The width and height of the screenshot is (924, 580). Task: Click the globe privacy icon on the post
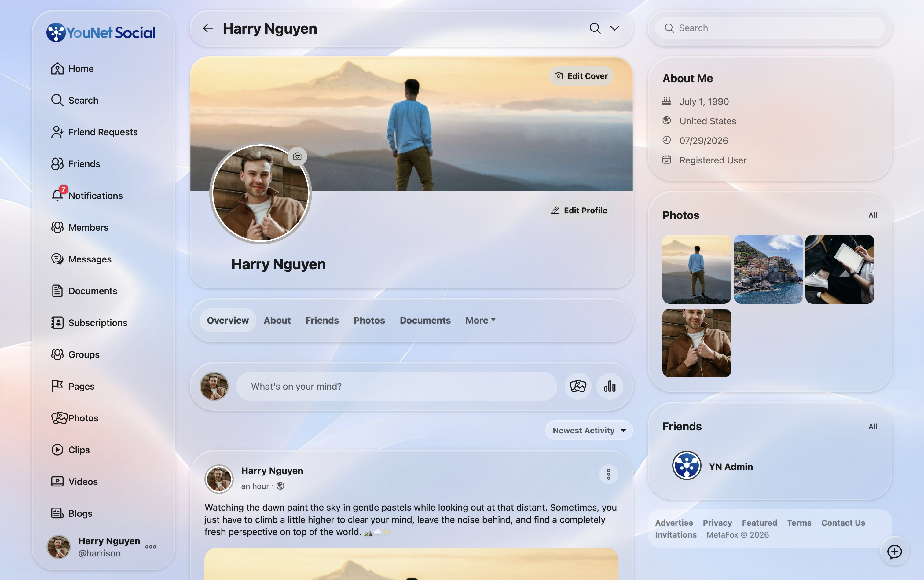tap(280, 486)
